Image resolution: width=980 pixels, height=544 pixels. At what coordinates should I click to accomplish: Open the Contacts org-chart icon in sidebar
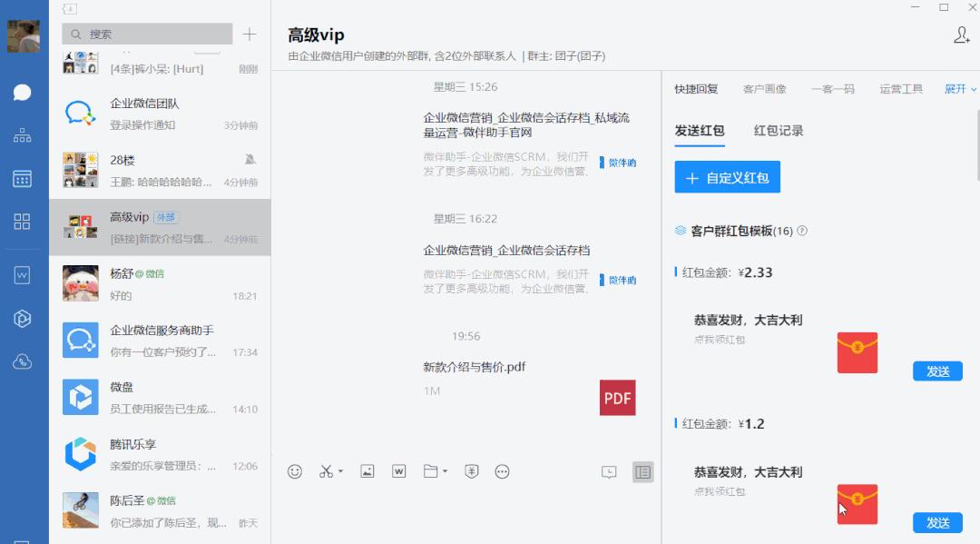coord(22,135)
